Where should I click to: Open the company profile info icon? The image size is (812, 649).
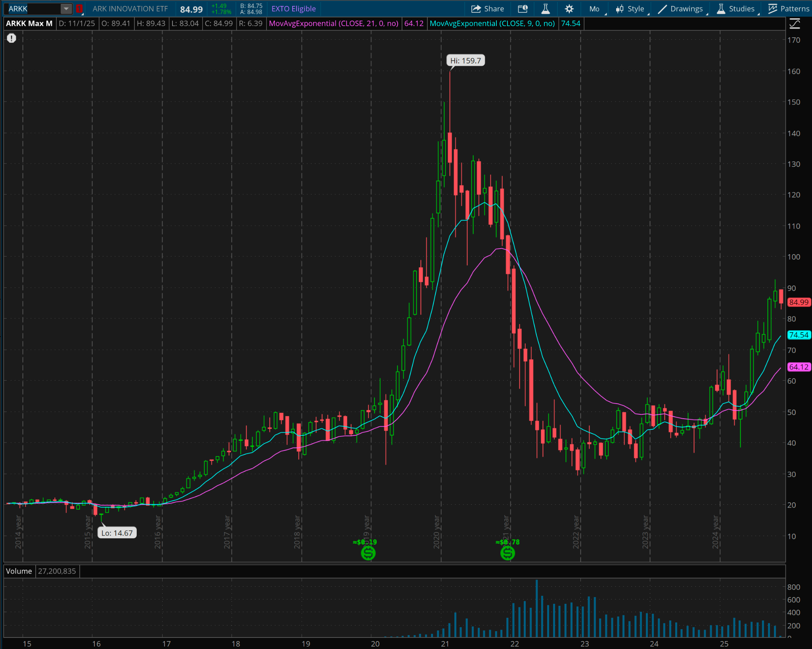tap(523, 9)
